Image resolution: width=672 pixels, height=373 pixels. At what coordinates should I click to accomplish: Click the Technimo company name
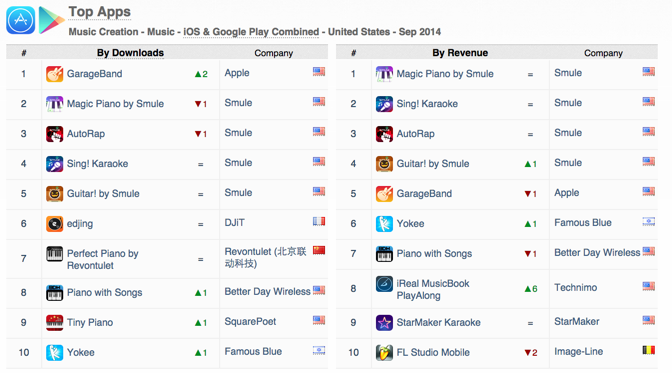pyautogui.click(x=575, y=287)
